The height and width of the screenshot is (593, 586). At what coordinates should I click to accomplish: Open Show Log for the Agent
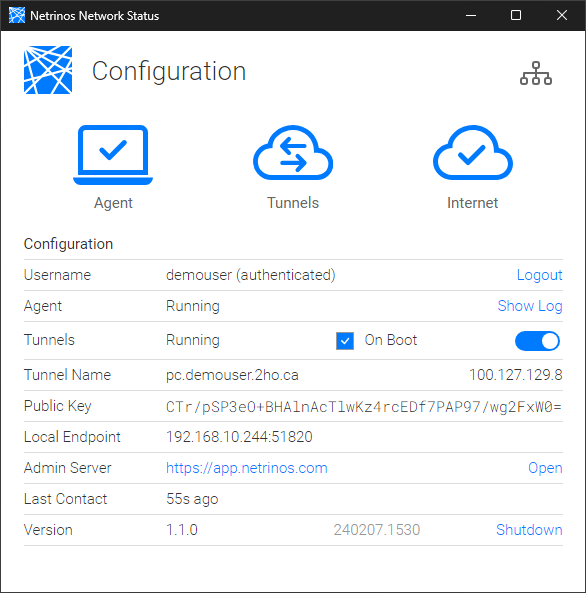(x=530, y=306)
